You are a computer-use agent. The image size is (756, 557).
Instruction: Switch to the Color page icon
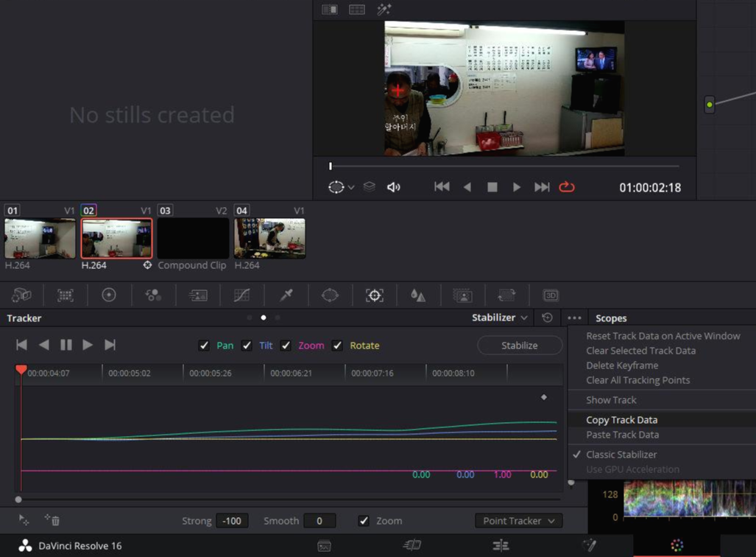coord(677,545)
